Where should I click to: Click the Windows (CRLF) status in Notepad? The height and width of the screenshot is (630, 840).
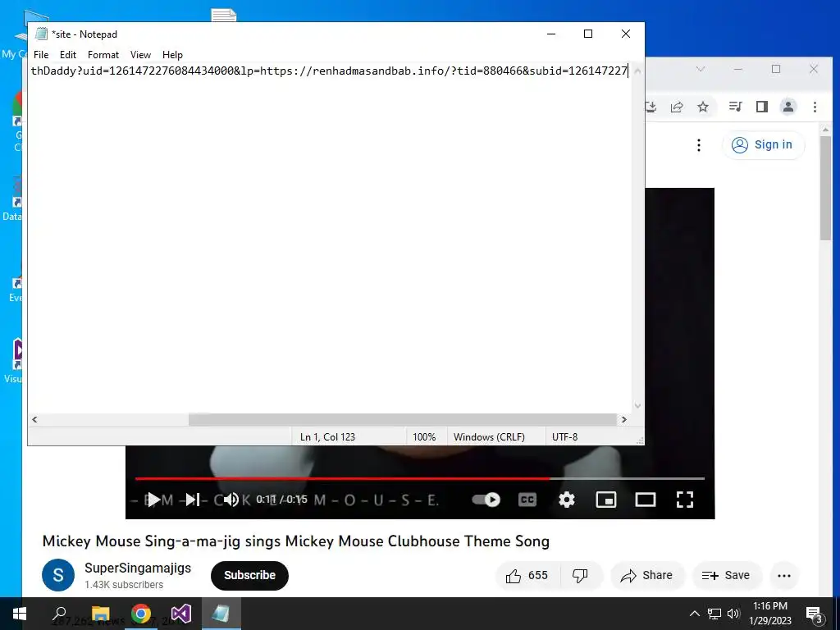click(x=489, y=436)
